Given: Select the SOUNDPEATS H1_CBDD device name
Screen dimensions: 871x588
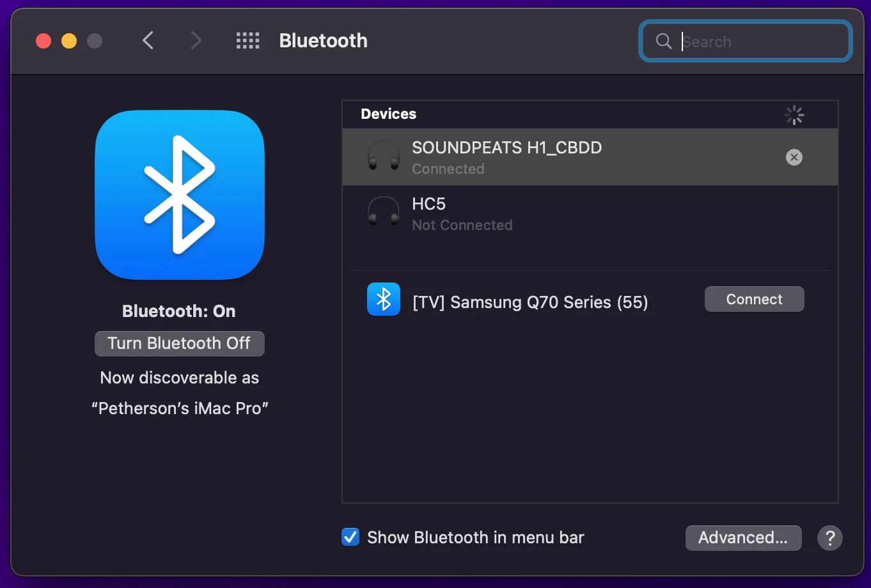Looking at the screenshot, I should 506,148.
